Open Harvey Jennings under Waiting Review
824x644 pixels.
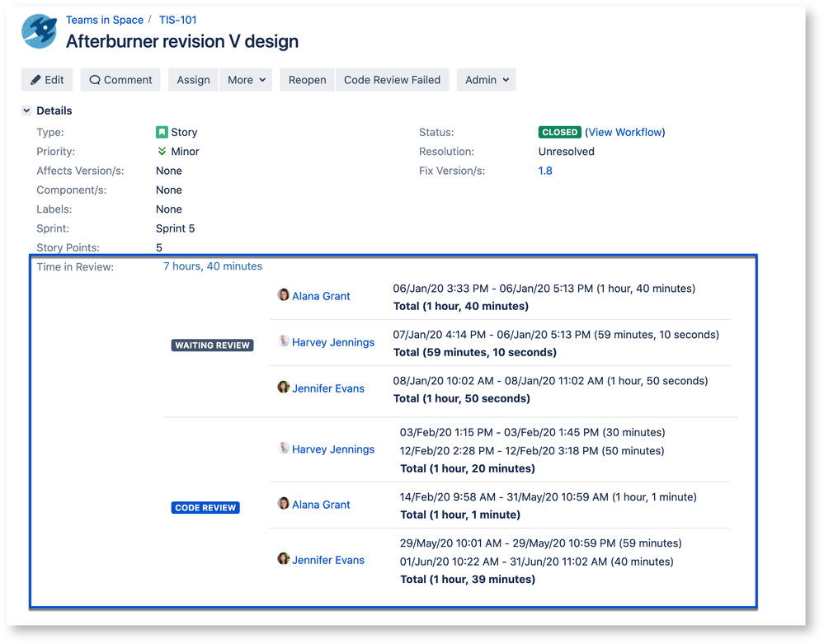point(333,342)
